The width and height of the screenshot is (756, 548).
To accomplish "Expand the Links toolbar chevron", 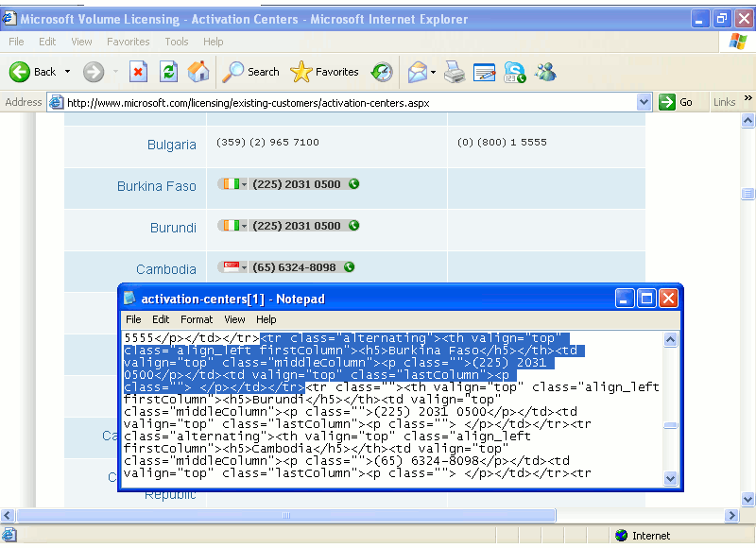I will [747, 98].
